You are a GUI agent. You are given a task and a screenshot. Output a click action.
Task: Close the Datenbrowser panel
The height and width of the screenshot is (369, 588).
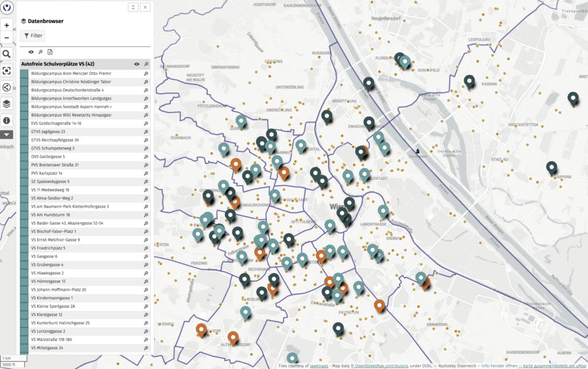click(145, 7)
